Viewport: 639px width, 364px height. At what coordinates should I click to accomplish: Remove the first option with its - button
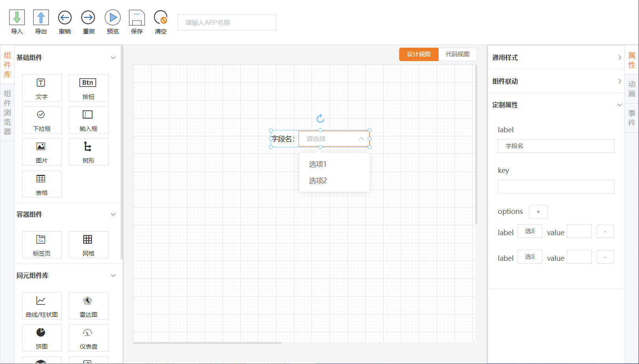(605, 231)
